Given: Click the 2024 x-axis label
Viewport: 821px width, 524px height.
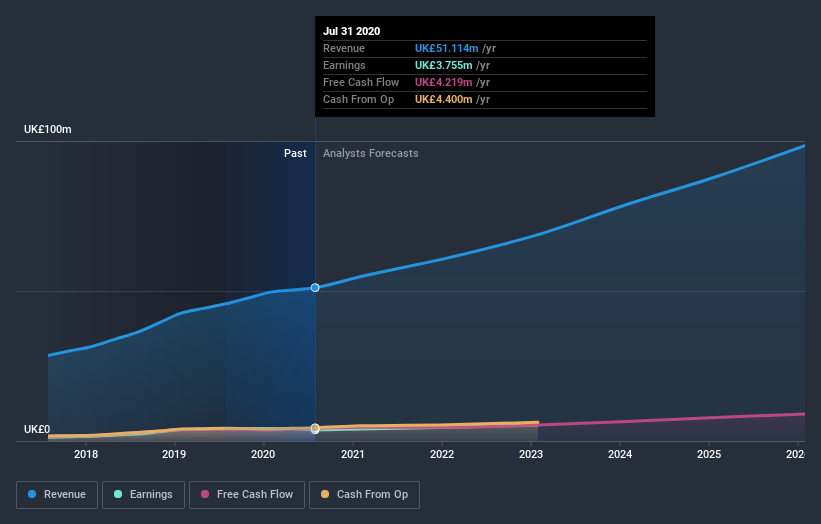Looking at the screenshot, I should click(x=620, y=454).
